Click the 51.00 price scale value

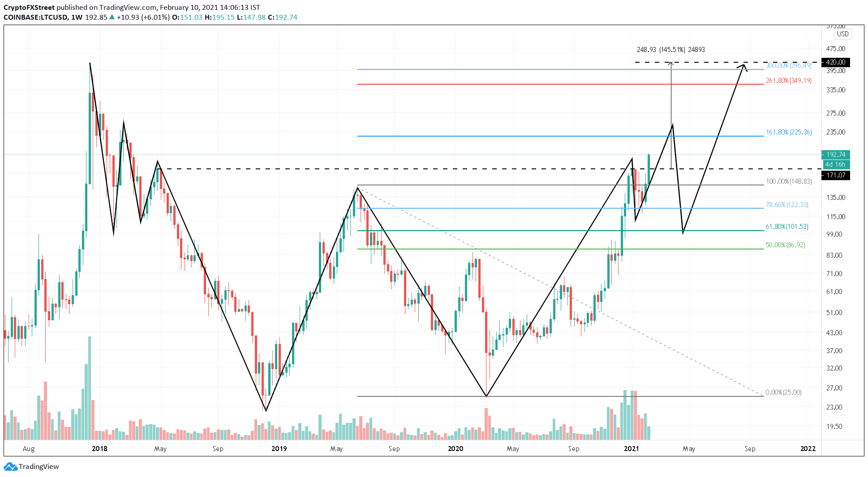(834, 313)
